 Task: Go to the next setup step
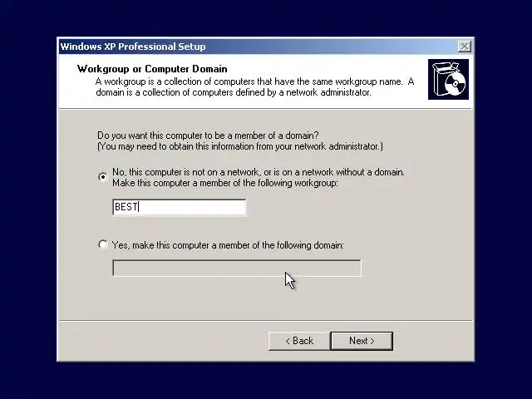[362, 341]
